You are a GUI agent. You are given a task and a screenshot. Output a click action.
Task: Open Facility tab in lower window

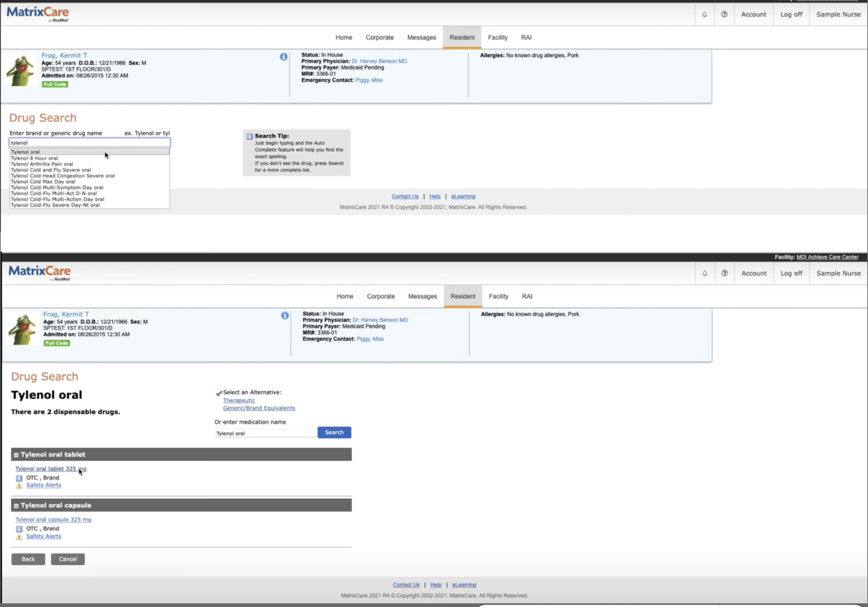pos(499,297)
